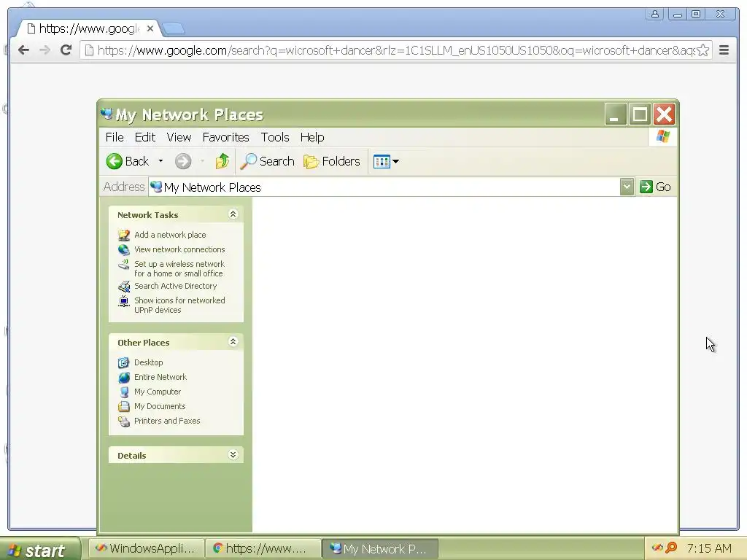Click the Go button beside Address bar
747x560 pixels.
[655, 187]
